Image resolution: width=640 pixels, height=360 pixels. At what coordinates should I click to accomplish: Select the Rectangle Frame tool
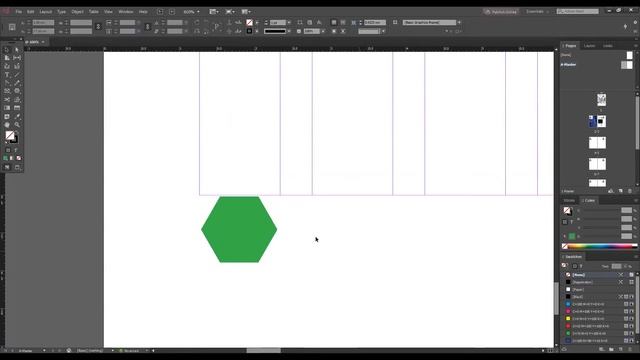[7, 91]
